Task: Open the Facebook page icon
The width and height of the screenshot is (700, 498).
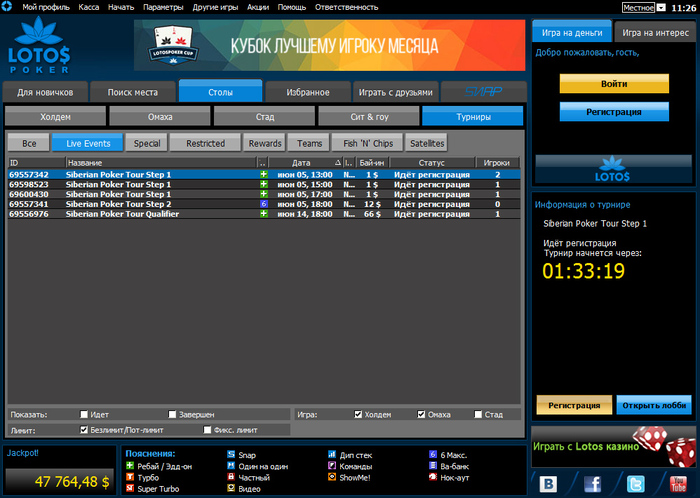Action: click(x=592, y=484)
